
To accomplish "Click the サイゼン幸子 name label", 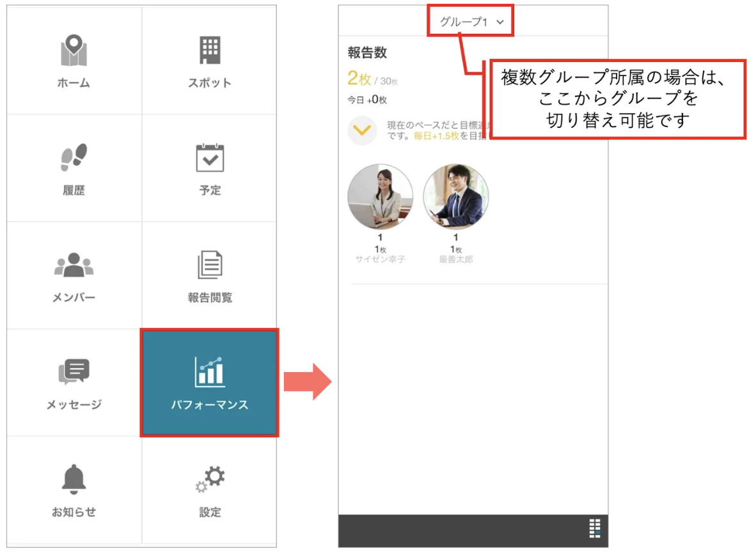I will click(x=381, y=259).
